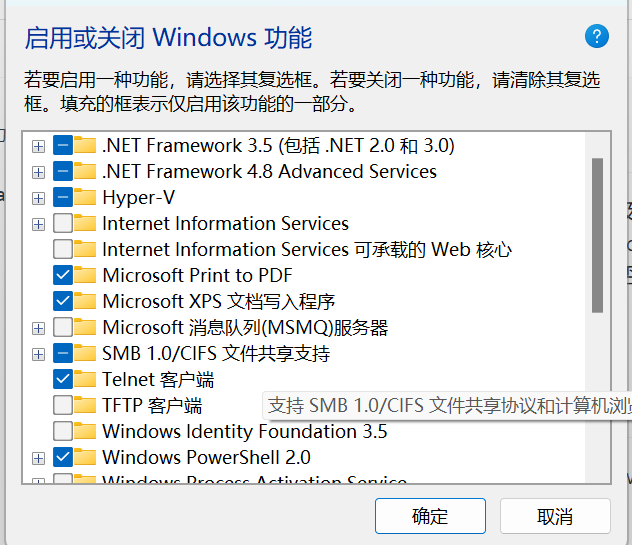Click the blue help question mark icon
The image size is (632, 545).
[596, 37]
